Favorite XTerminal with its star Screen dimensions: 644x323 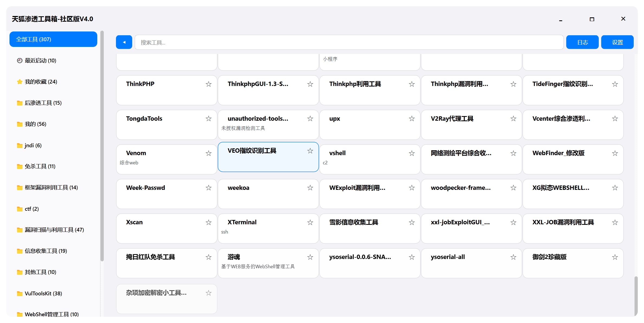point(310,222)
